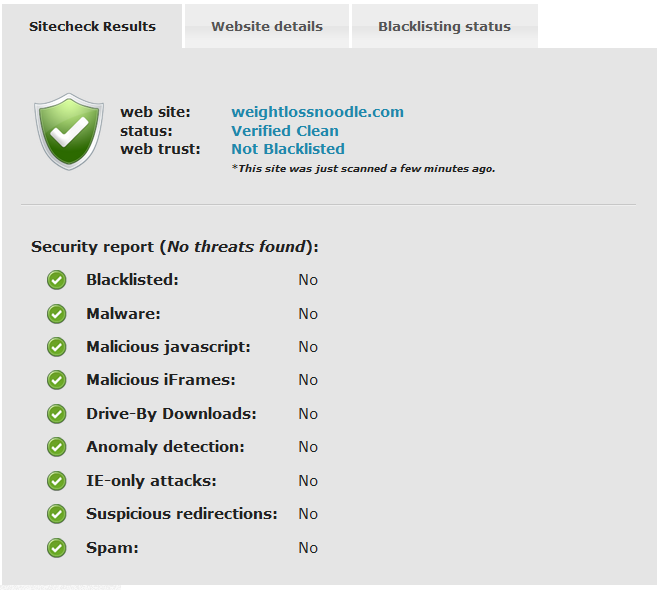The height and width of the screenshot is (590, 662).
Task: Click the check icon for Drive-By Downloads
Action: coord(57,414)
